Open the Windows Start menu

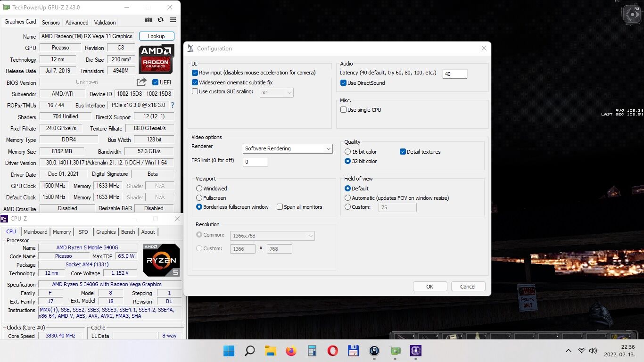229,351
